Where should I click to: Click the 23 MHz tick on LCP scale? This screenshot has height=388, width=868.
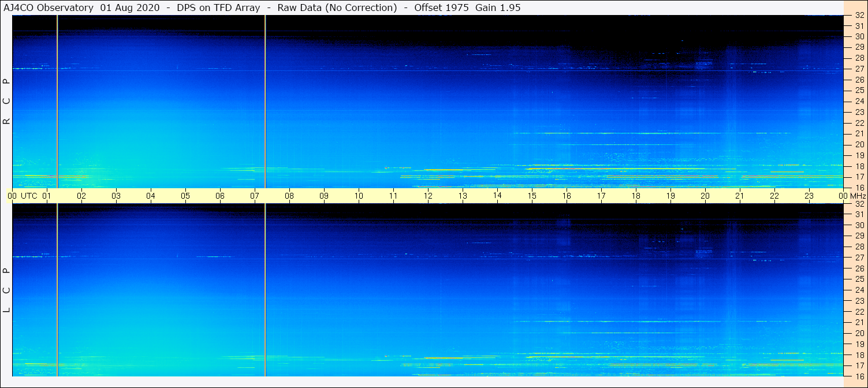(859, 301)
